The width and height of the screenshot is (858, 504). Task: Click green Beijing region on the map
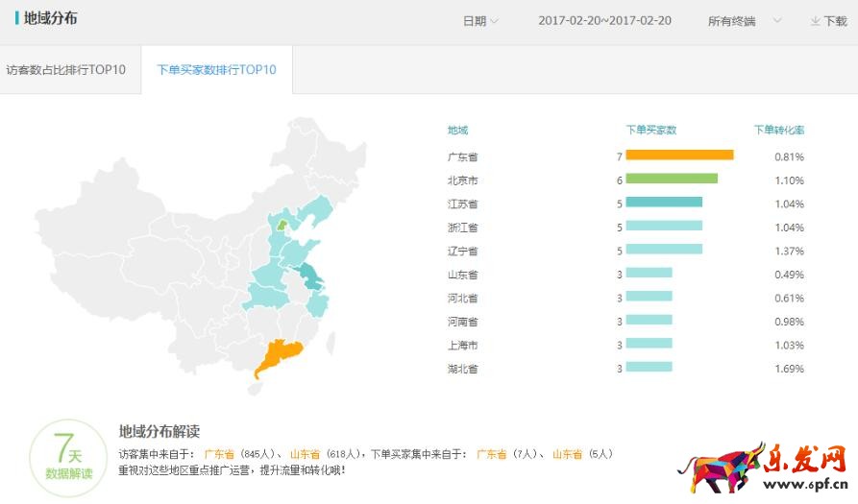[x=282, y=225]
